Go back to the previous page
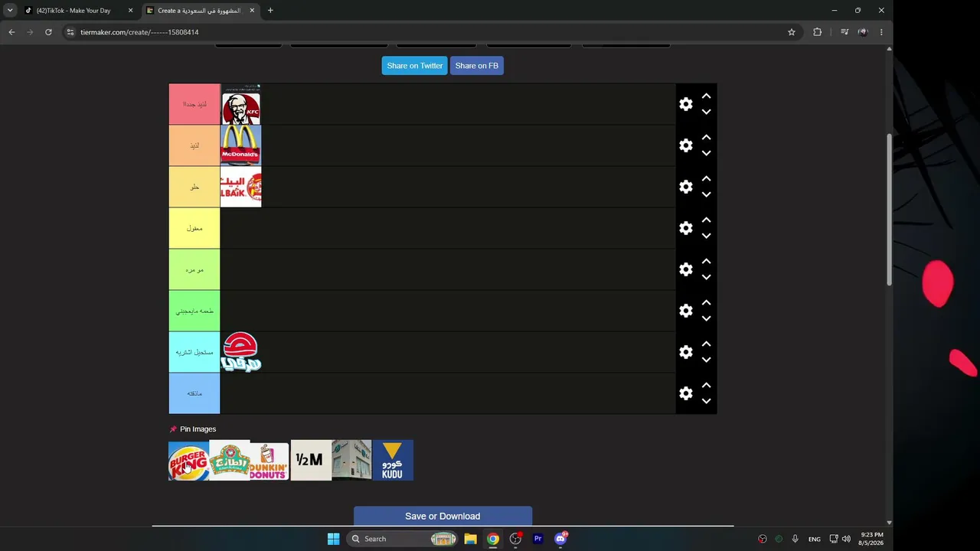This screenshot has width=980, height=551. tap(11, 32)
